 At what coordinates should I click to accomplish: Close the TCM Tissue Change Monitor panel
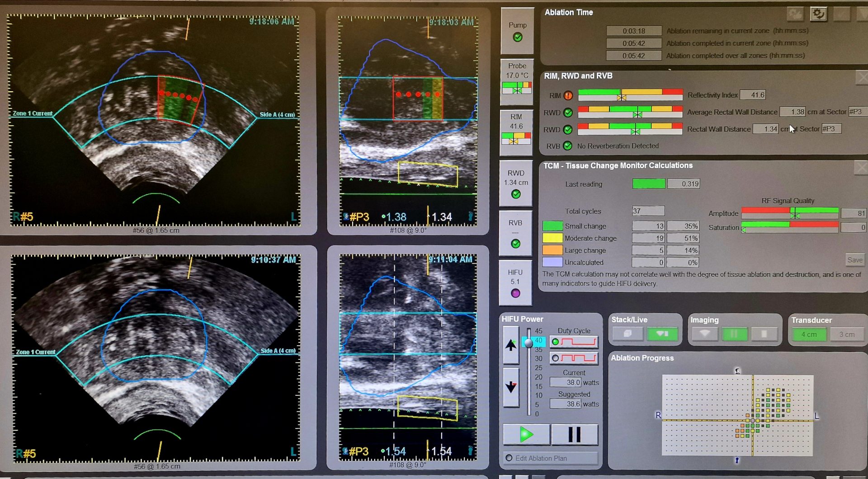pos(860,168)
